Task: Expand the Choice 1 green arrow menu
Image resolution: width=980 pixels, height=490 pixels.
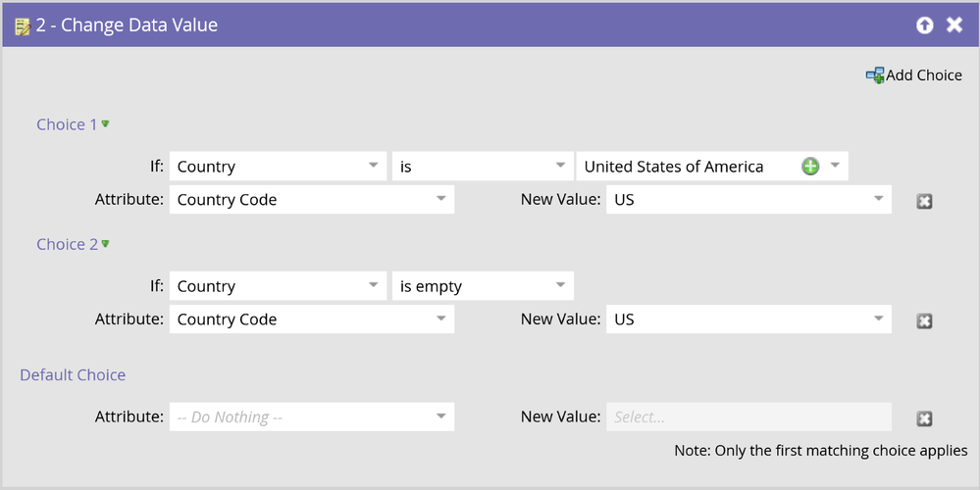Action: coord(105,124)
